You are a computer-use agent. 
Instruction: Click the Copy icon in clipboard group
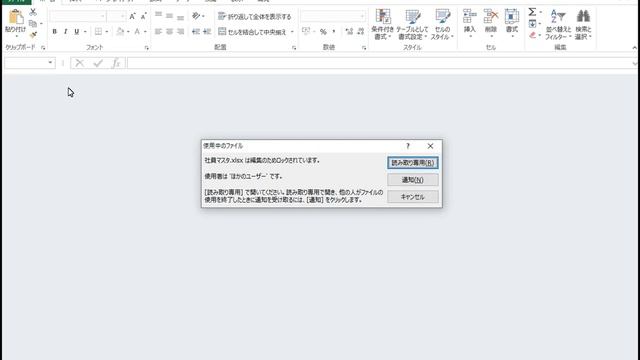(33, 24)
